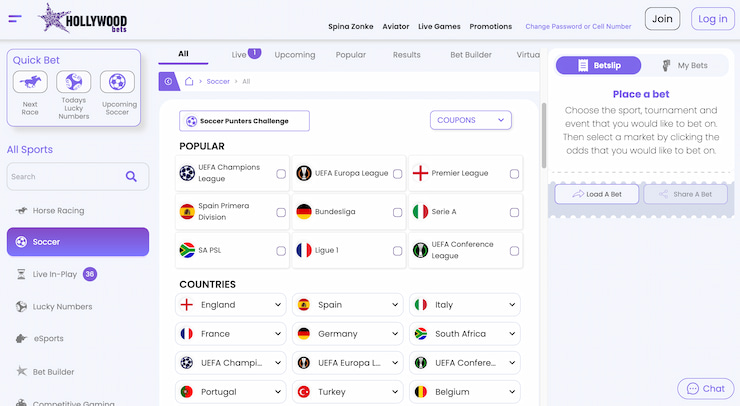The image size is (740, 406).
Task: Switch to the Popular tab
Action: (351, 55)
